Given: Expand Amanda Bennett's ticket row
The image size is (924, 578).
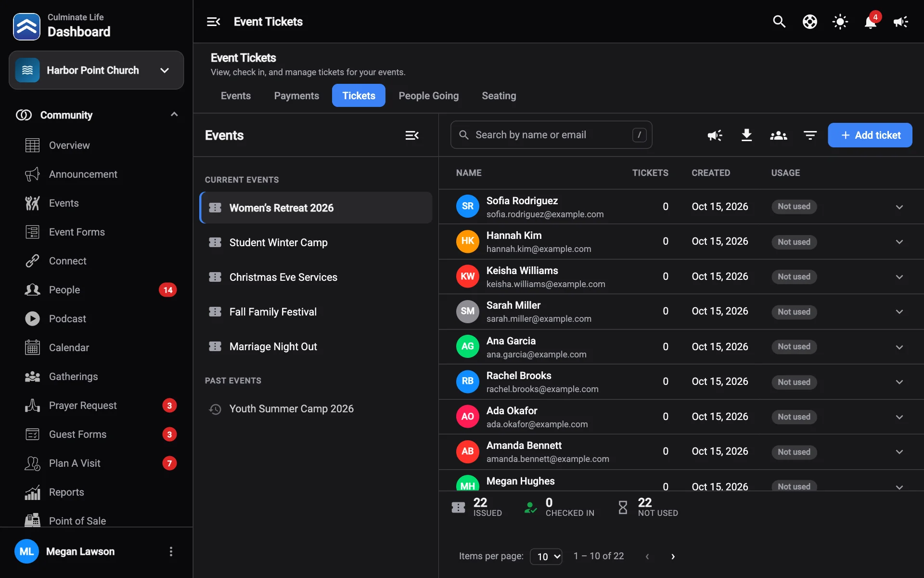Looking at the screenshot, I should coord(899,451).
